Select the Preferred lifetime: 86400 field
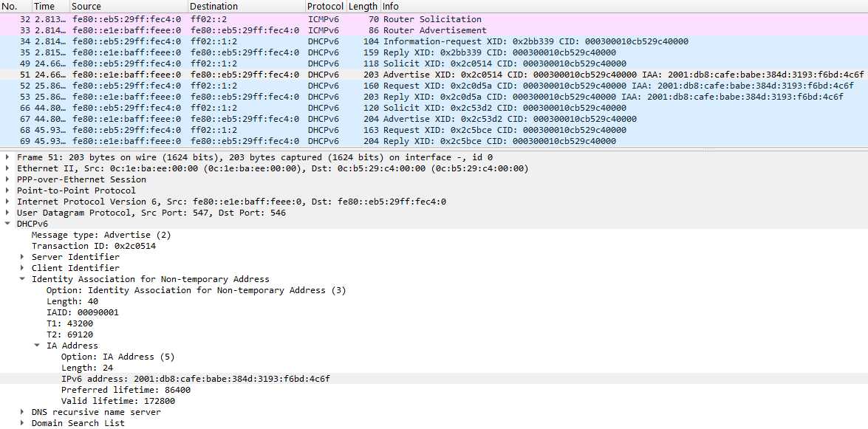868x429 pixels. pos(126,390)
